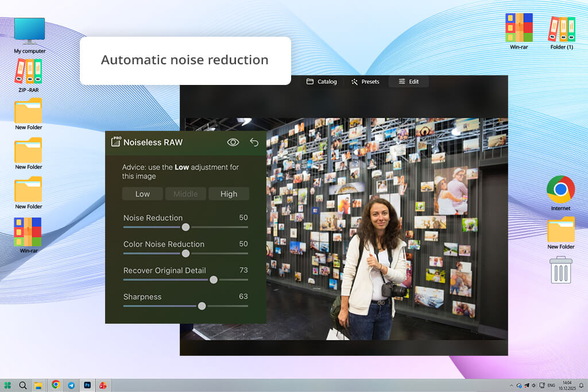Click the Automatic noise reduction caption
Screen dimensions: 588x392
(x=184, y=60)
